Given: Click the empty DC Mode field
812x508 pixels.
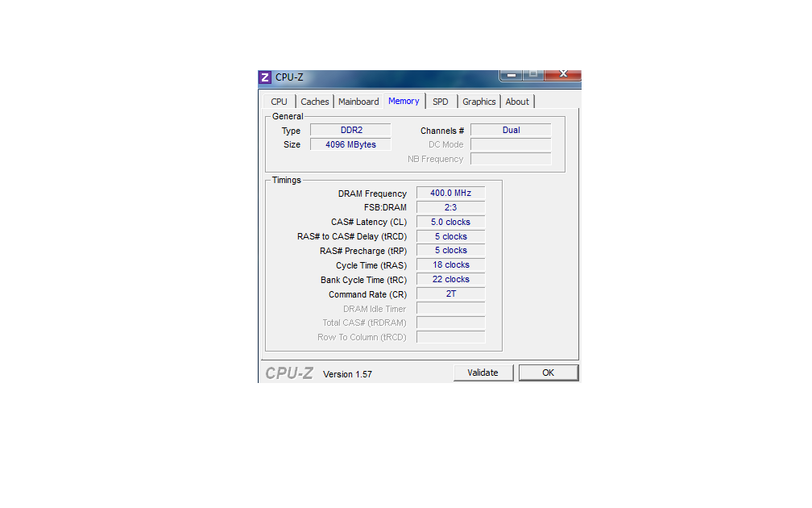Looking at the screenshot, I should 511,144.
